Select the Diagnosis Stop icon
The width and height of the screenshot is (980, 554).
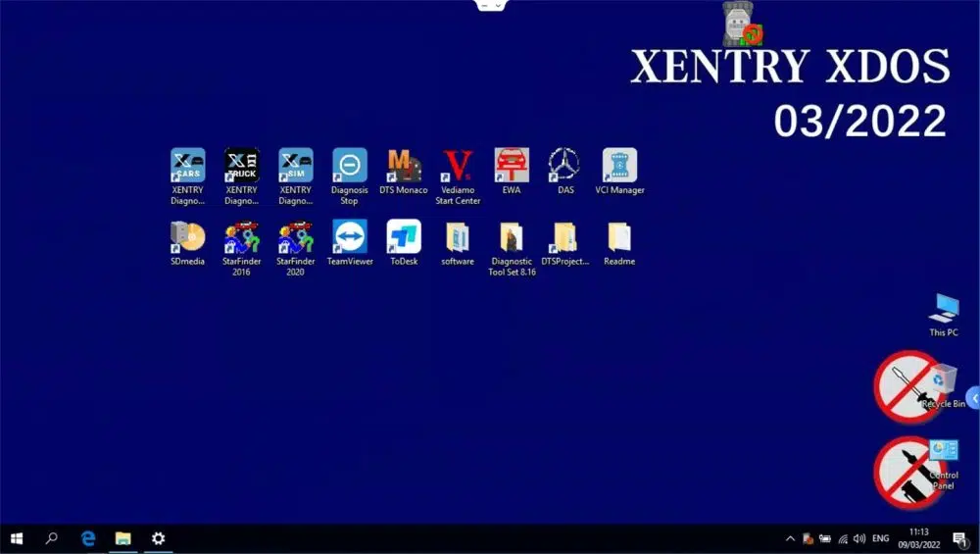pyautogui.click(x=350, y=176)
